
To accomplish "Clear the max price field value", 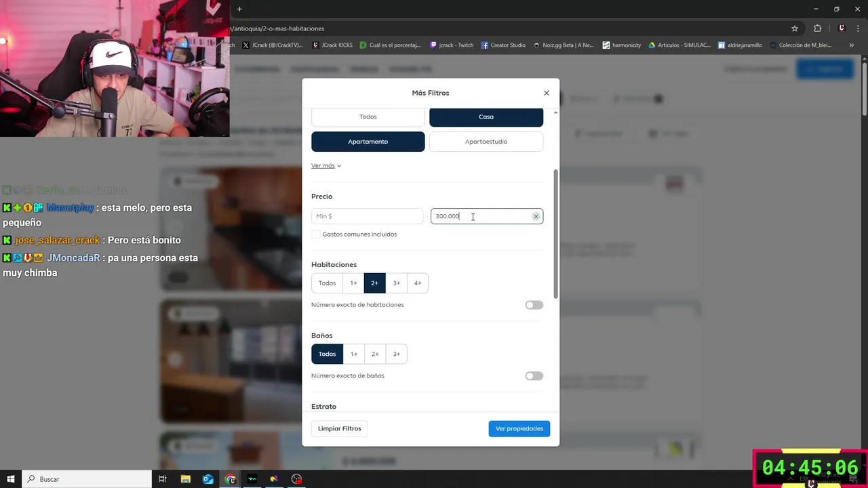I will click(536, 216).
